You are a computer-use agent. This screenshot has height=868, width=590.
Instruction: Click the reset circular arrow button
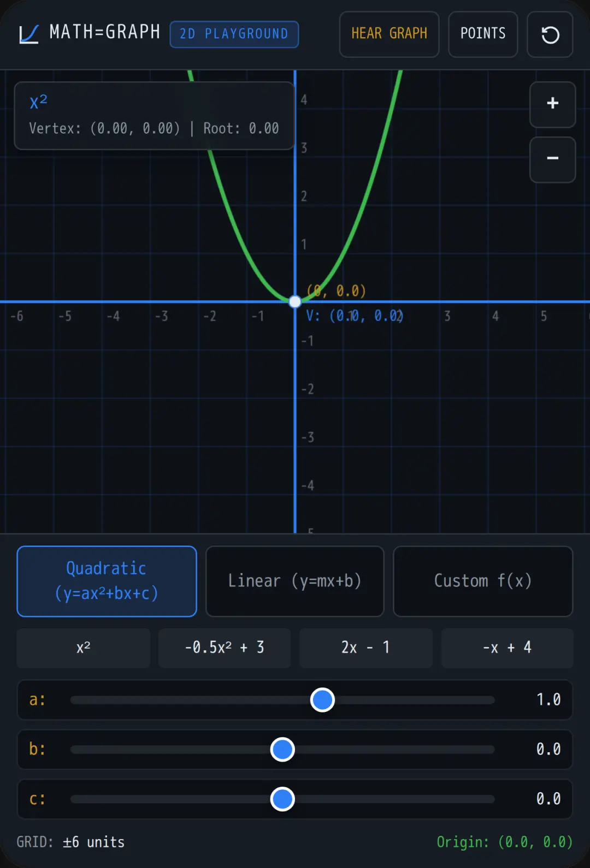point(550,34)
